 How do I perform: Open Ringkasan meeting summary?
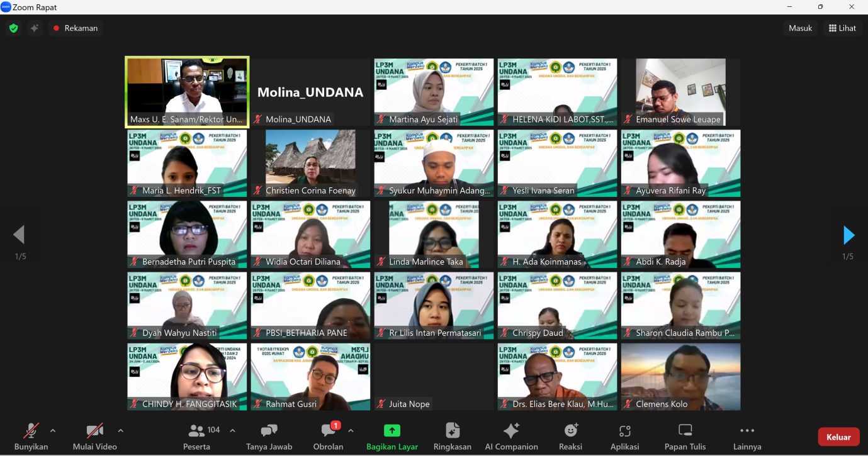tap(452, 437)
